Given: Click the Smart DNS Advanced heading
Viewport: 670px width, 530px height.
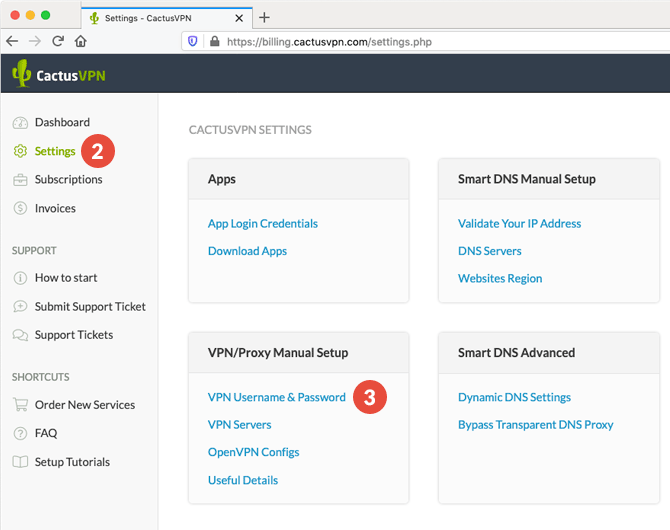Looking at the screenshot, I should coord(516,353).
